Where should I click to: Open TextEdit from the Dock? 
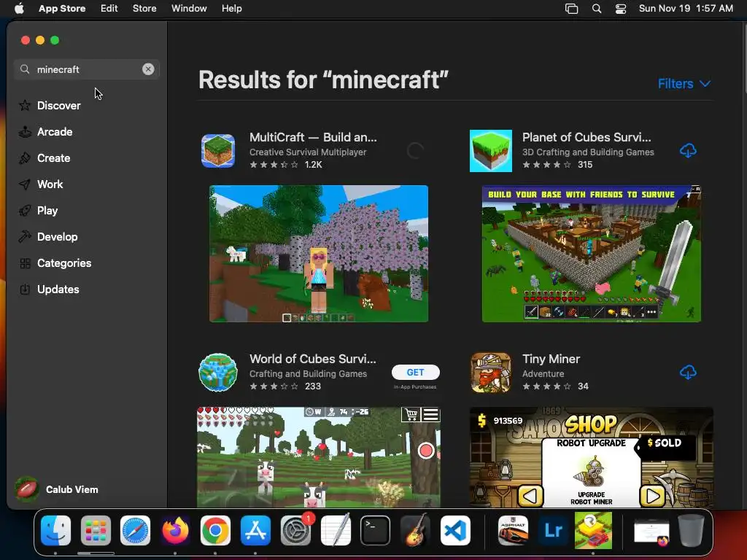click(x=336, y=530)
